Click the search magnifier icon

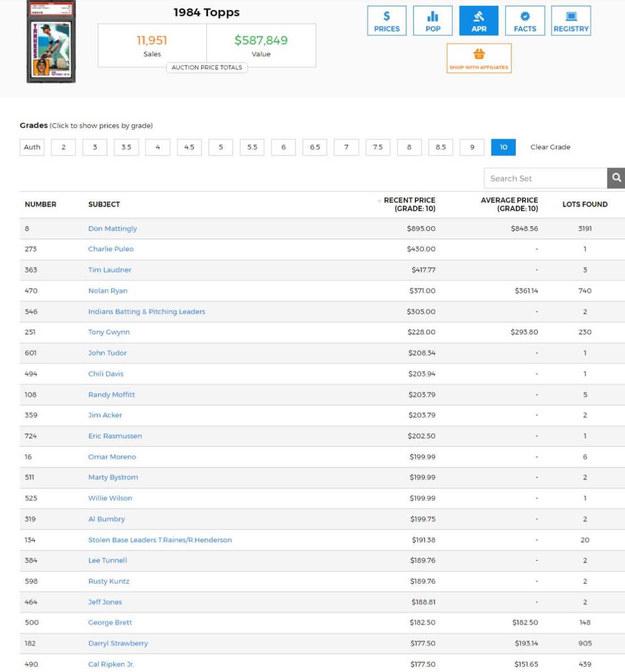coord(616,177)
